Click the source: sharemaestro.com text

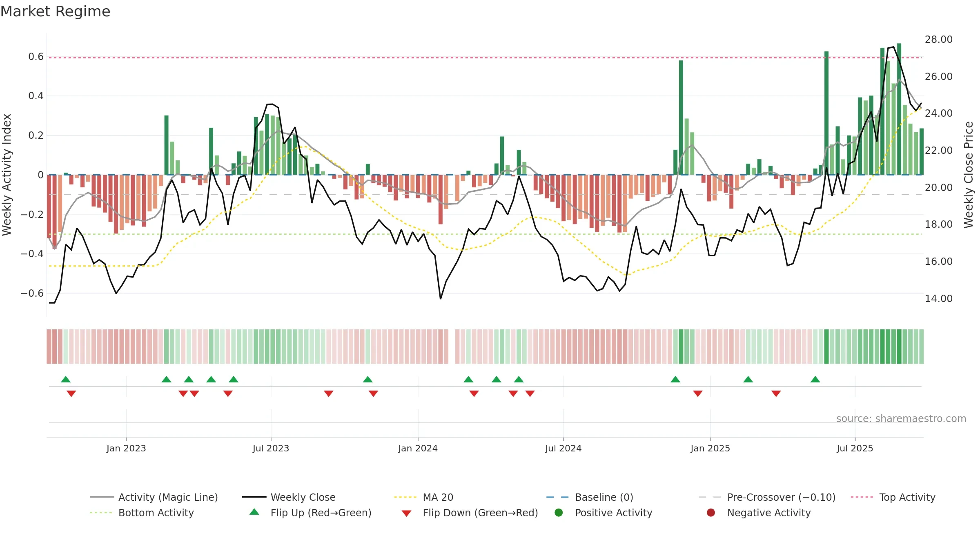click(901, 418)
